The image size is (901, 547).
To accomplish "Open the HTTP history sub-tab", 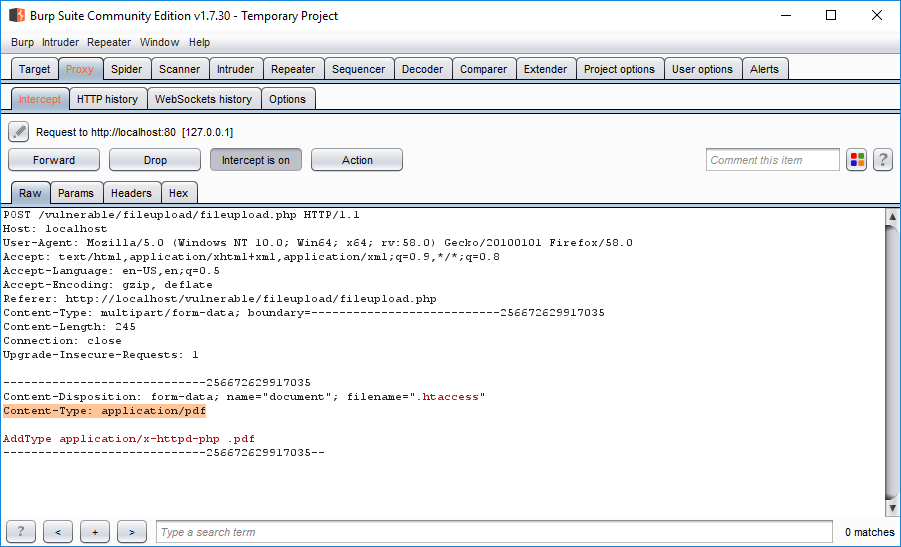I will tap(107, 99).
